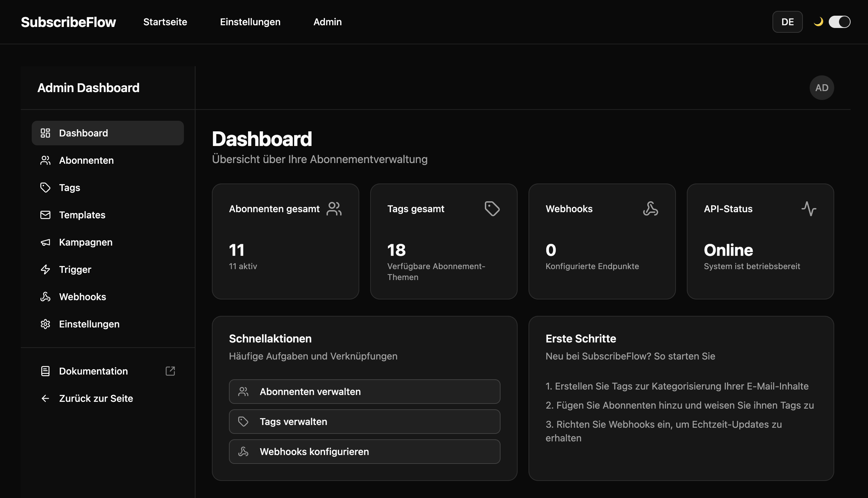This screenshot has height=498, width=868.
Task: Click the Templates envelope icon
Action: pyautogui.click(x=45, y=215)
